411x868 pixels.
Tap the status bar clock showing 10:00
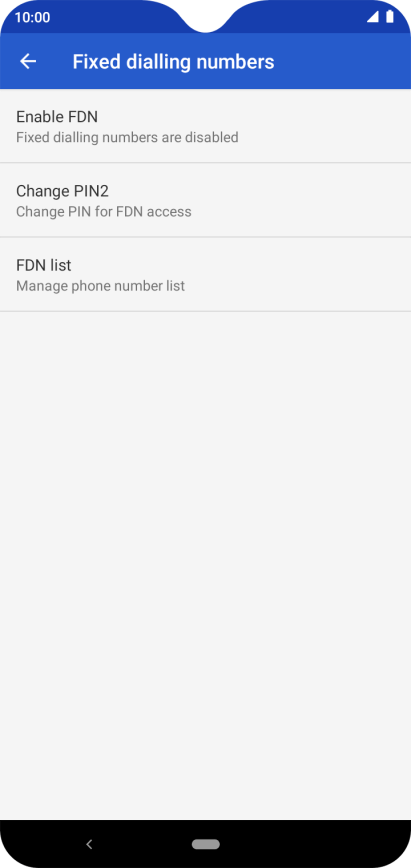pos(32,18)
